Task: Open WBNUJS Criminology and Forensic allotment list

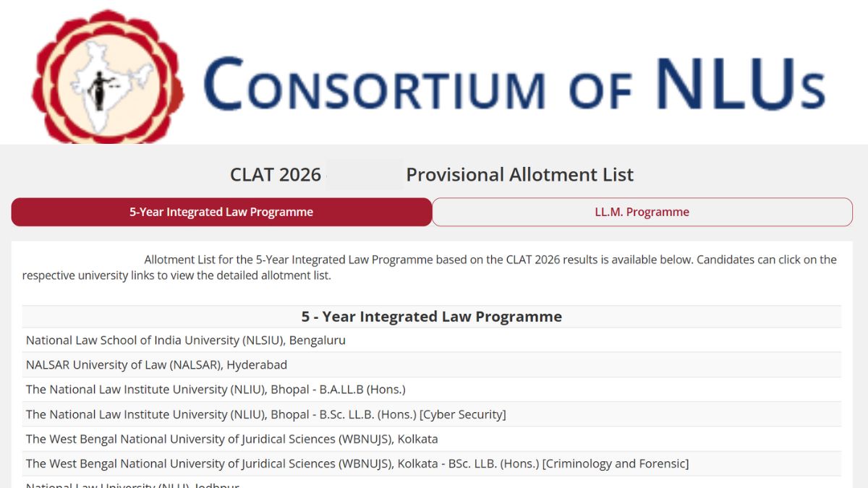Action: (x=357, y=463)
